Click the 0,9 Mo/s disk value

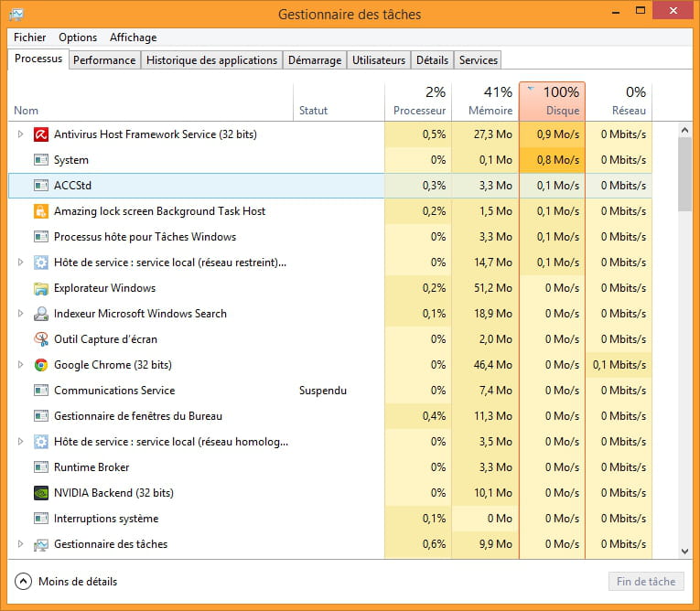pyautogui.click(x=558, y=134)
